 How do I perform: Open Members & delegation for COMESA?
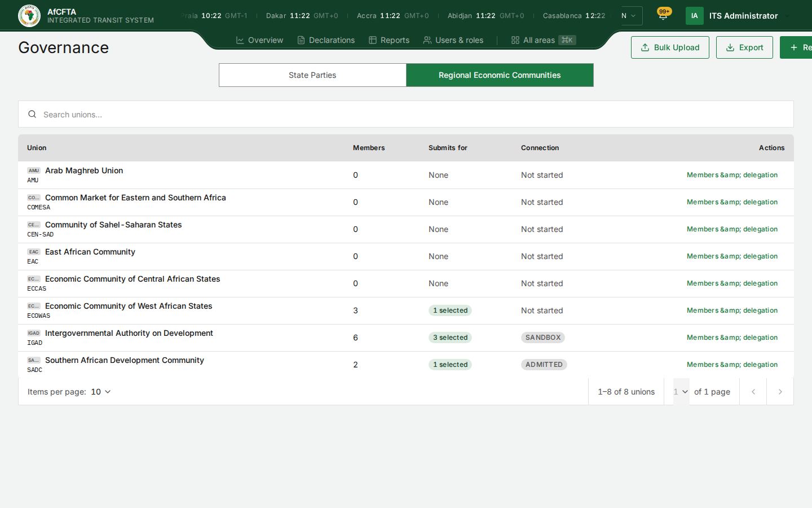[732, 202]
